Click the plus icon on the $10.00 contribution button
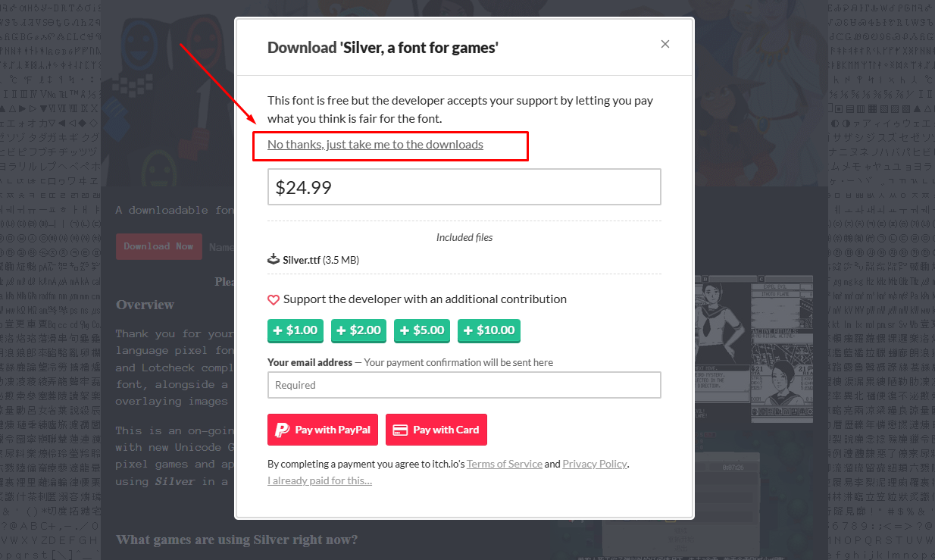Viewport: 935px width, 560px height. pyautogui.click(x=468, y=330)
